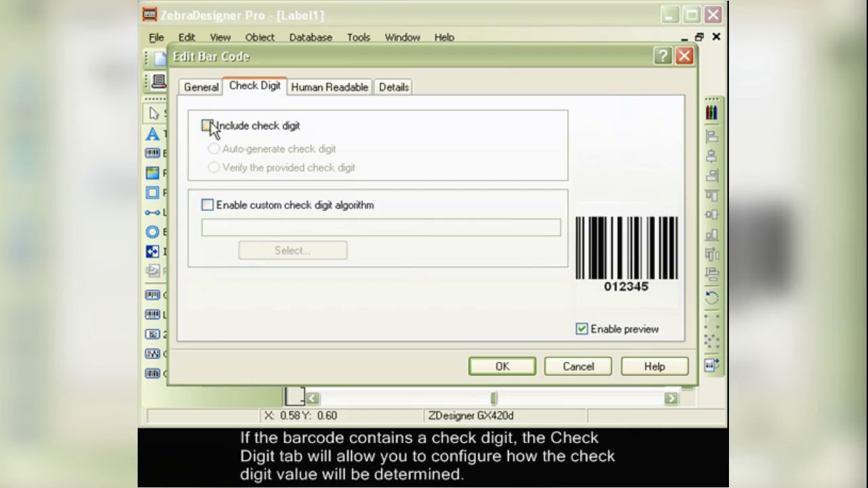This screenshot has height=488, width=868.
Task: Open the File menu
Action: click(157, 37)
